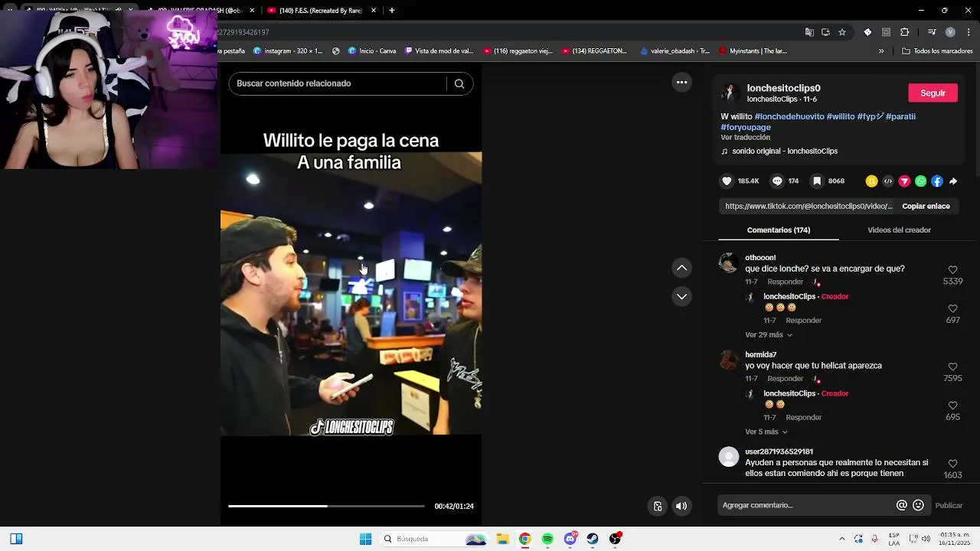Open lonchesitoclips0 profile avatar

pyautogui.click(x=730, y=93)
